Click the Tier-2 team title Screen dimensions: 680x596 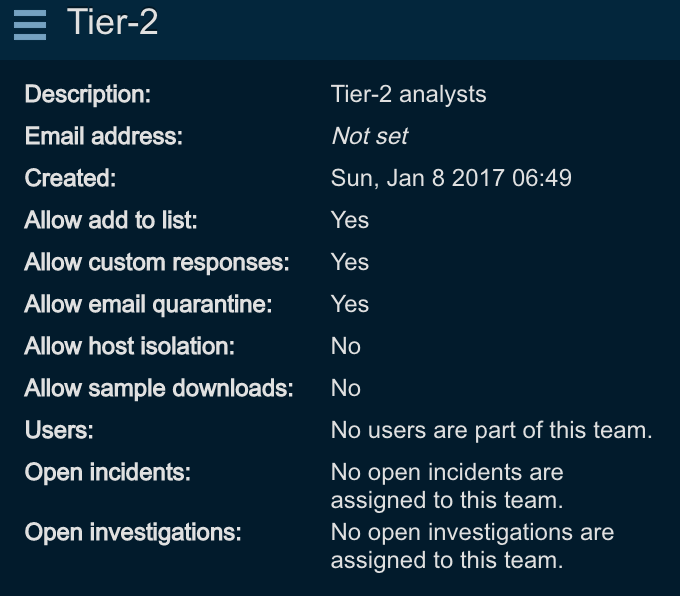tap(112, 22)
